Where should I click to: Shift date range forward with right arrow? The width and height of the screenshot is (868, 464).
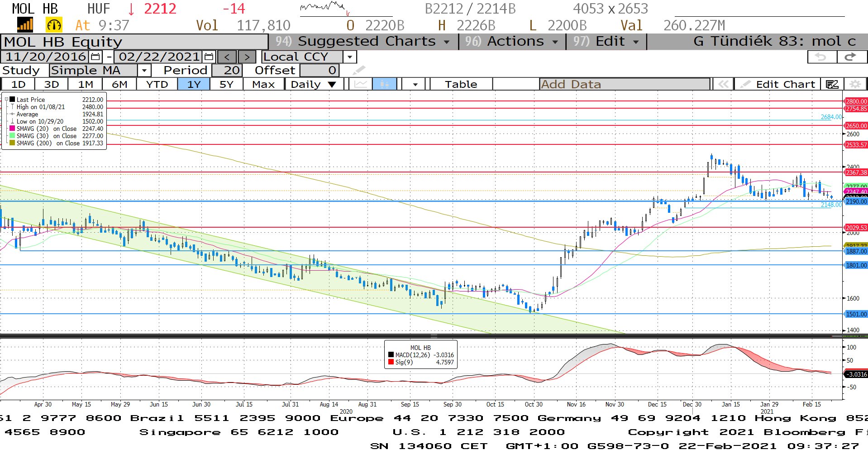tap(247, 57)
